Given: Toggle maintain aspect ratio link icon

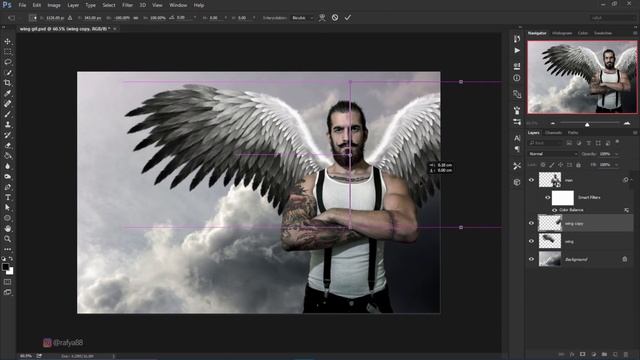Looking at the screenshot, I should click(x=136, y=18).
